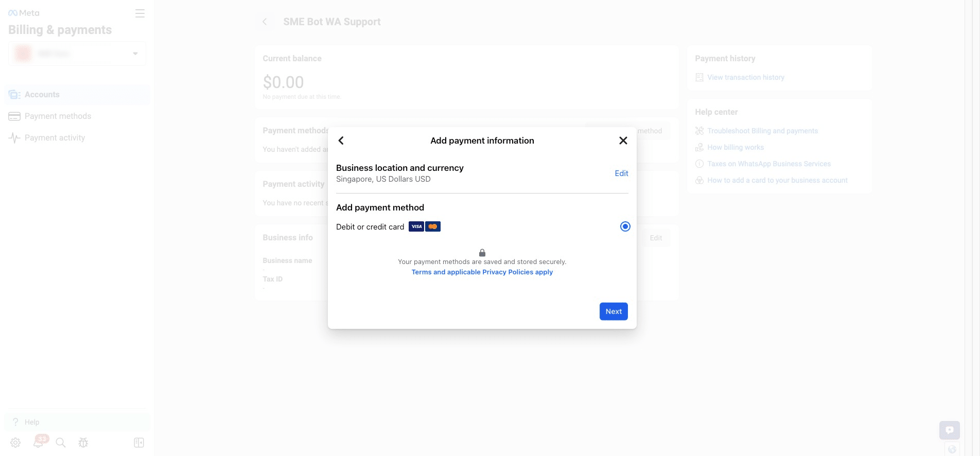Expand the business account selector dropdown
Image resolution: width=980 pixels, height=456 pixels.
coord(77,54)
